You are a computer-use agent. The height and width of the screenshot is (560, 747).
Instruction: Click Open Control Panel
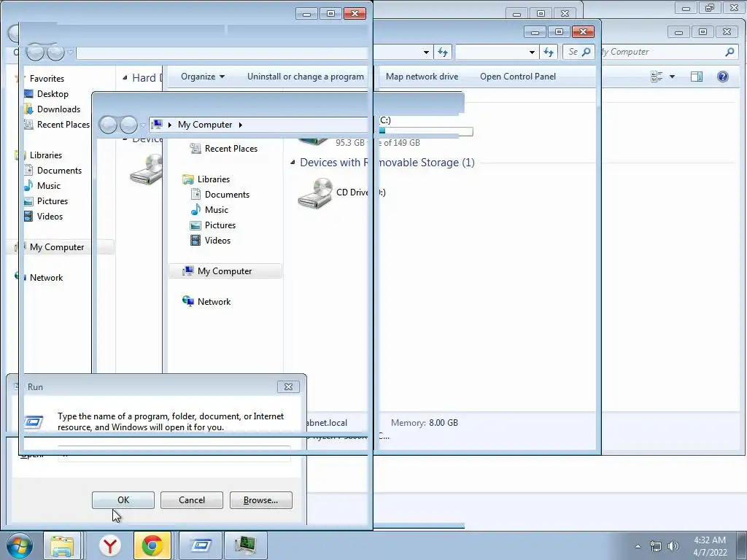coord(518,77)
